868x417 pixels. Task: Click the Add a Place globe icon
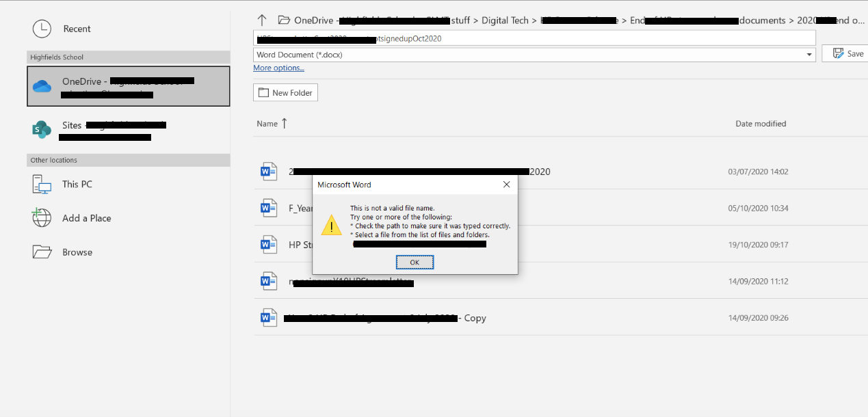click(x=42, y=217)
